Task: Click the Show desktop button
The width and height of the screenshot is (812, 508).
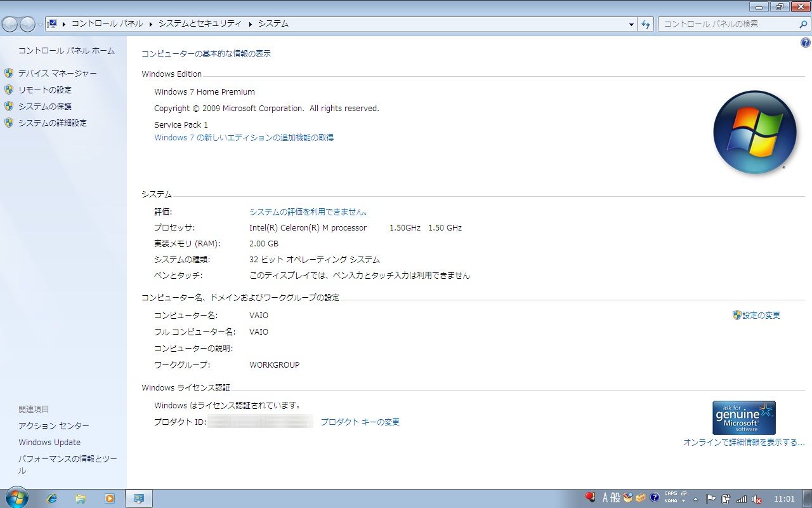Action: [x=807, y=499]
